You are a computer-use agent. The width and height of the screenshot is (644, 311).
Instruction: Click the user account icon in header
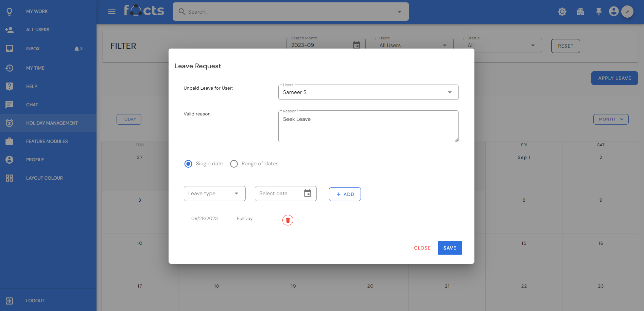[613, 12]
